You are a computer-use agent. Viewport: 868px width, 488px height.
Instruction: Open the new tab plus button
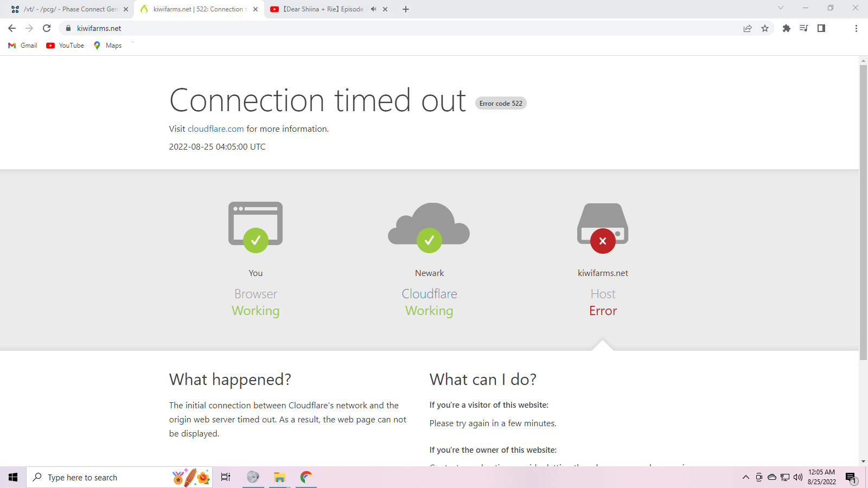(x=406, y=9)
